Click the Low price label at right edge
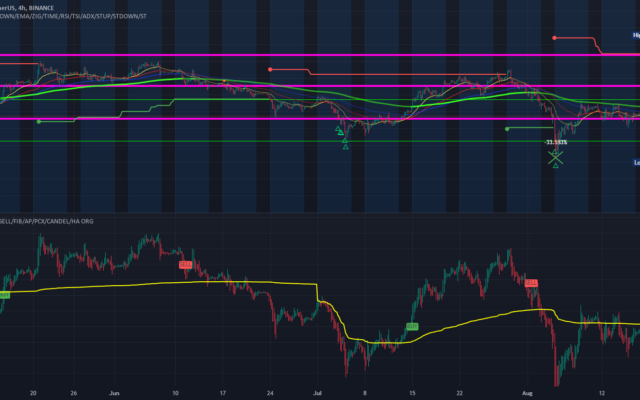640x400 pixels. [636, 162]
